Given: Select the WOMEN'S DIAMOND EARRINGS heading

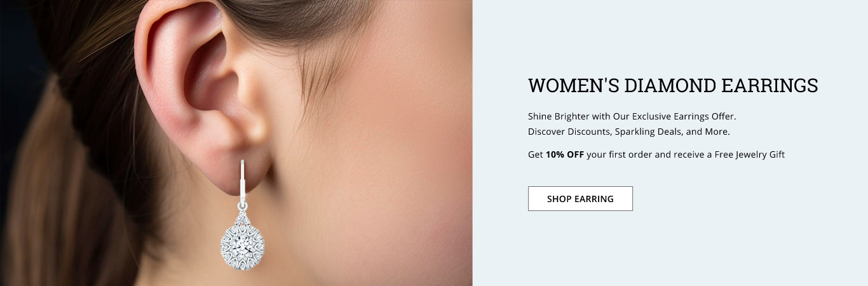Looking at the screenshot, I should coord(673,86).
